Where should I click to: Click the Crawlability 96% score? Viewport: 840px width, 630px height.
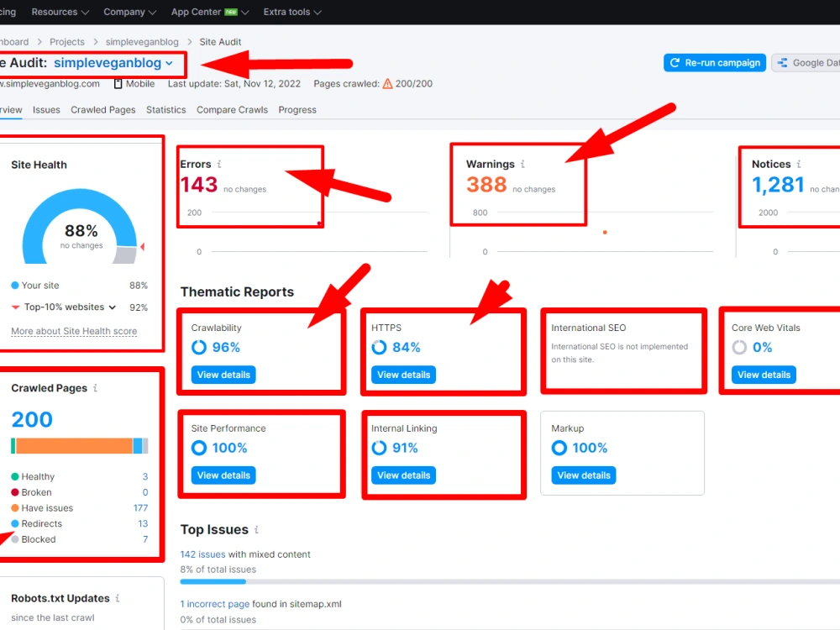point(226,347)
